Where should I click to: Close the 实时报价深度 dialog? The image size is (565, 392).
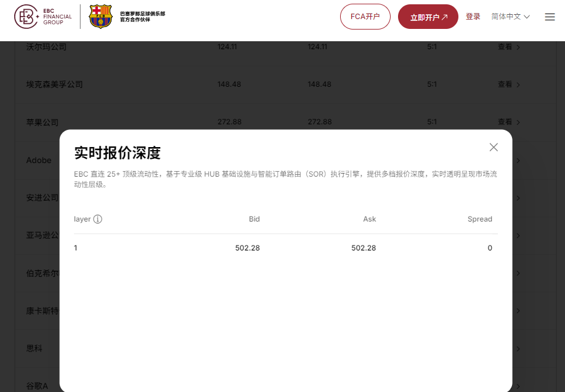click(493, 147)
